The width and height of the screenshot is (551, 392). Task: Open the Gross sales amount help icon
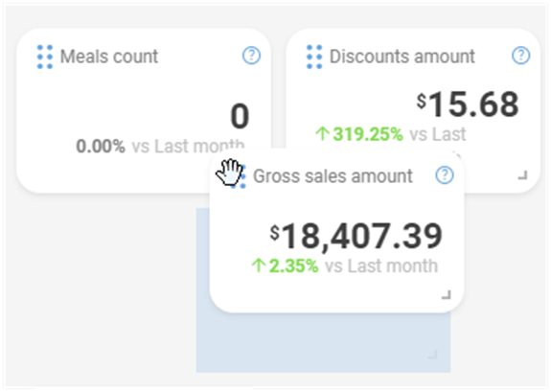point(445,175)
